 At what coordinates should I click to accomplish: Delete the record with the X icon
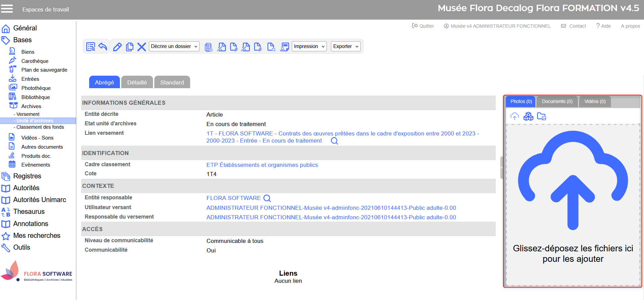[141, 47]
